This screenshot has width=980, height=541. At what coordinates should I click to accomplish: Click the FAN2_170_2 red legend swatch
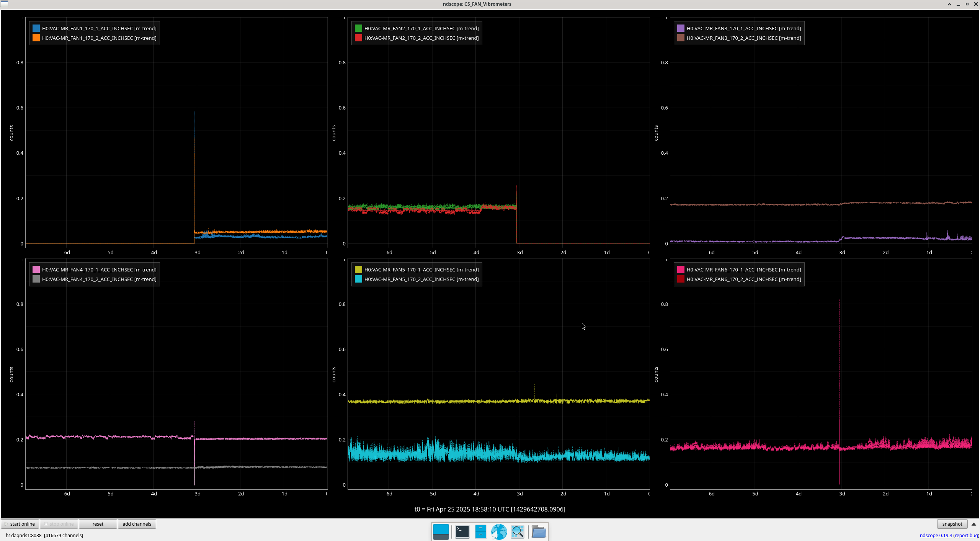coord(358,38)
